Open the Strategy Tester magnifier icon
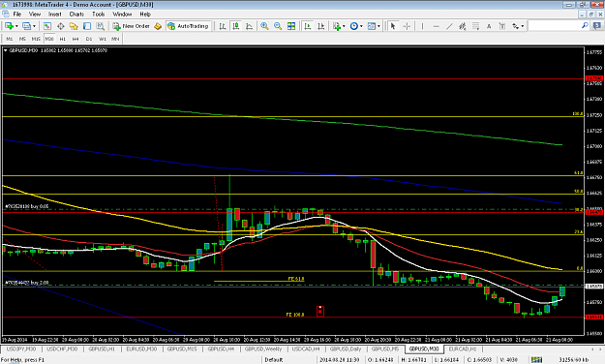Image resolution: width=605 pixels, height=364 pixels. [101, 26]
